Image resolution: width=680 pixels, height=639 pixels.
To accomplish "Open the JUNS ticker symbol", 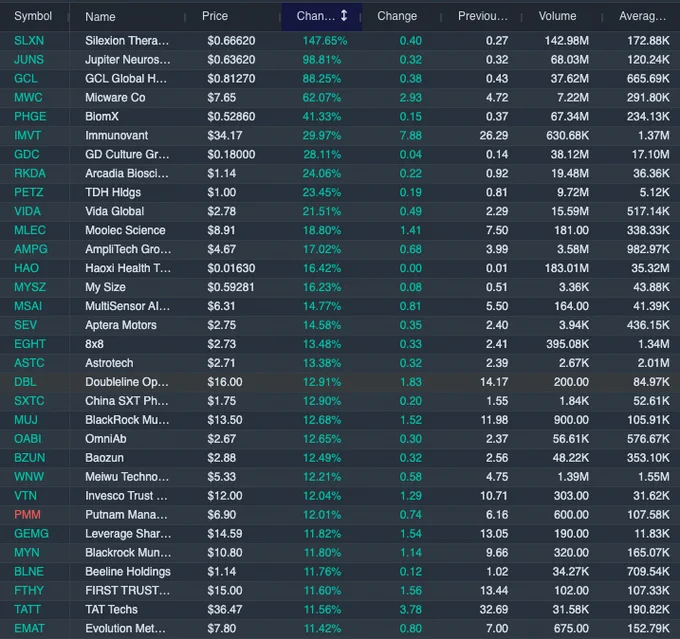I will click(29, 59).
